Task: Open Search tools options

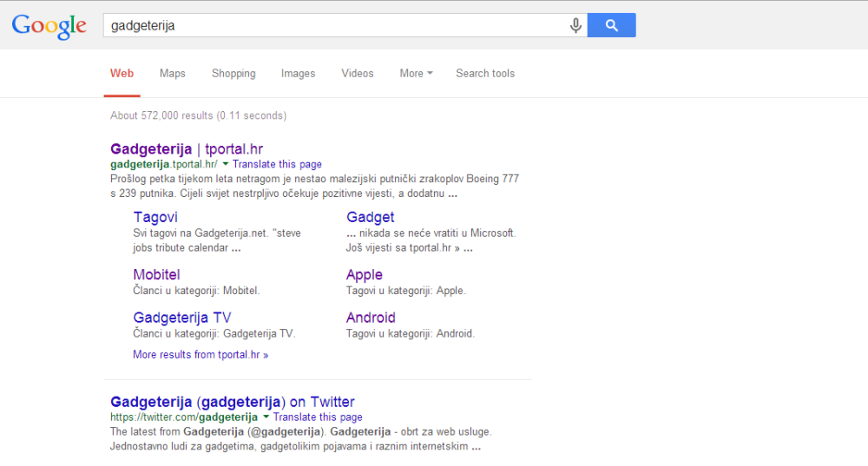Action: click(x=485, y=73)
